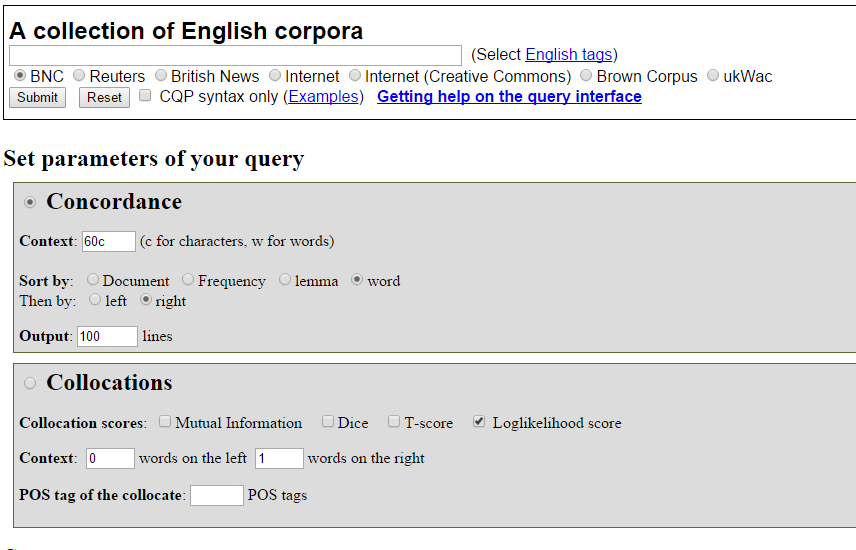Viewport: 856px width, 550px height.
Task: Choose the British News corpus
Action: pyautogui.click(x=160, y=75)
